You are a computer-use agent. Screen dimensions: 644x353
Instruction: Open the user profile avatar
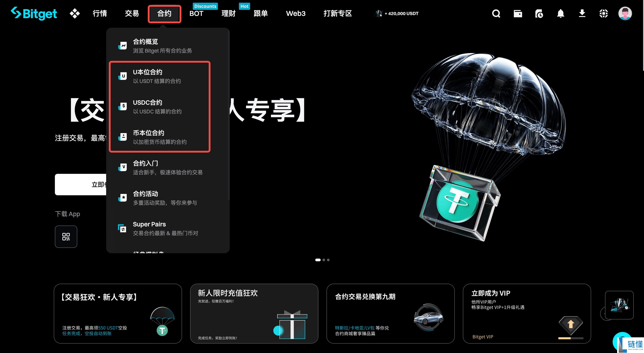coord(625,13)
